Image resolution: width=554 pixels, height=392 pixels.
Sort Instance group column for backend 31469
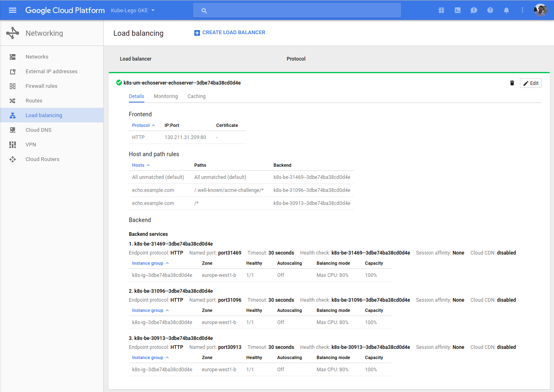coord(150,263)
